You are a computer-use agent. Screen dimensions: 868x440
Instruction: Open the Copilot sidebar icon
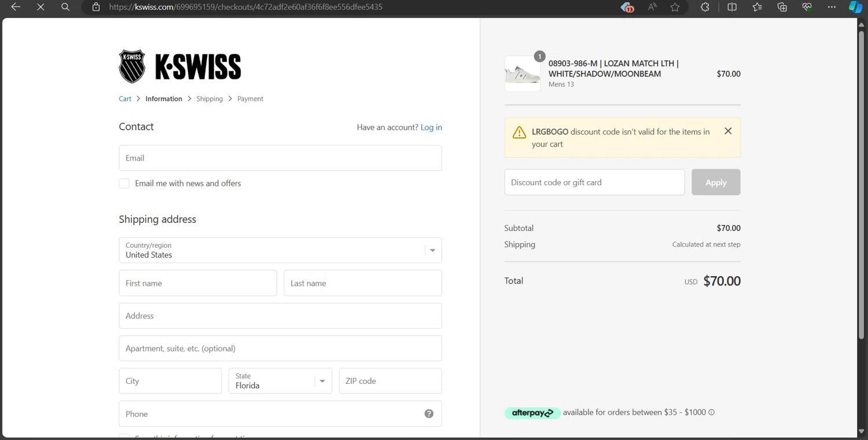click(x=855, y=7)
